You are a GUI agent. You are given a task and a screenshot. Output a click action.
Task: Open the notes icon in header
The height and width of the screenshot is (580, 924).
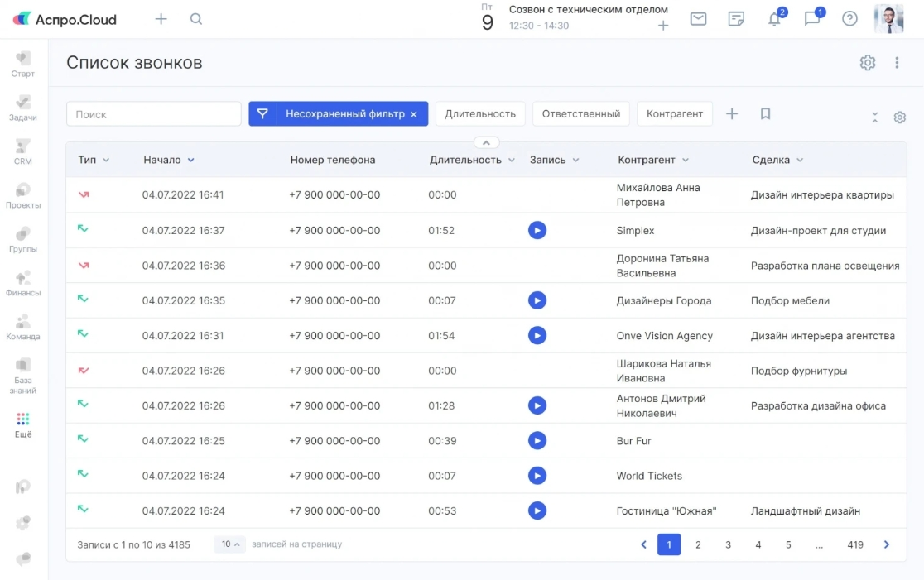735,19
